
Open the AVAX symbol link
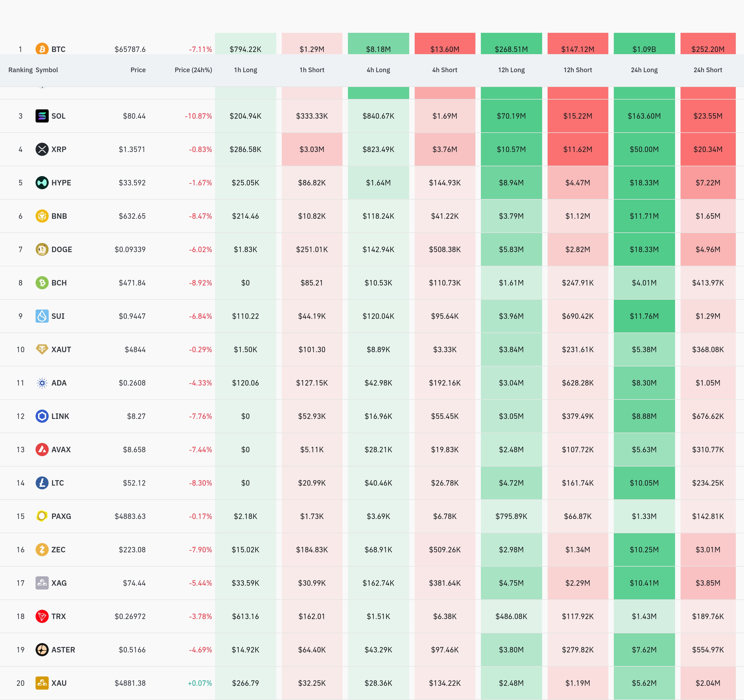click(61, 449)
